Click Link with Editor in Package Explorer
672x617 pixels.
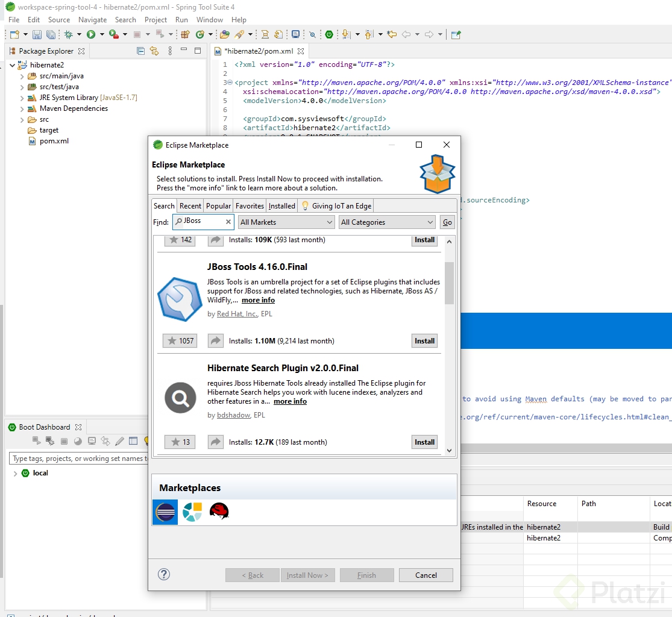pos(154,51)
